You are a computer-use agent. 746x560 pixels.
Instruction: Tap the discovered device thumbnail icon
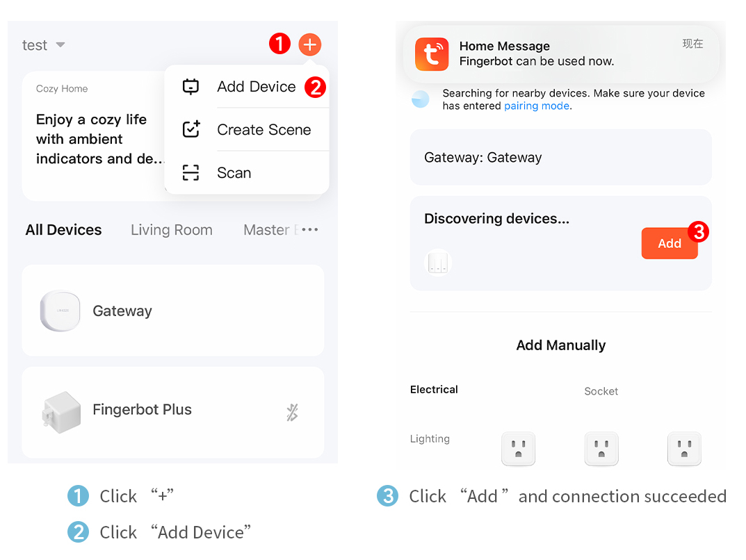(x=437, y=263)
